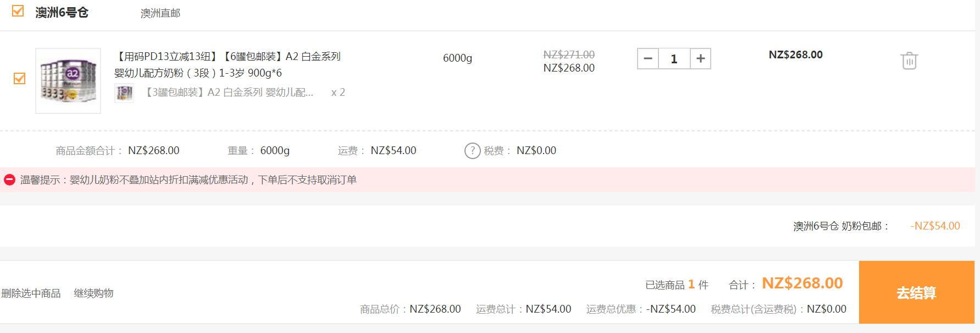Click the question mark icon beside 税费
Viewport: 980px width, 333px height.
pyautogui.click(x=472, y=151)
